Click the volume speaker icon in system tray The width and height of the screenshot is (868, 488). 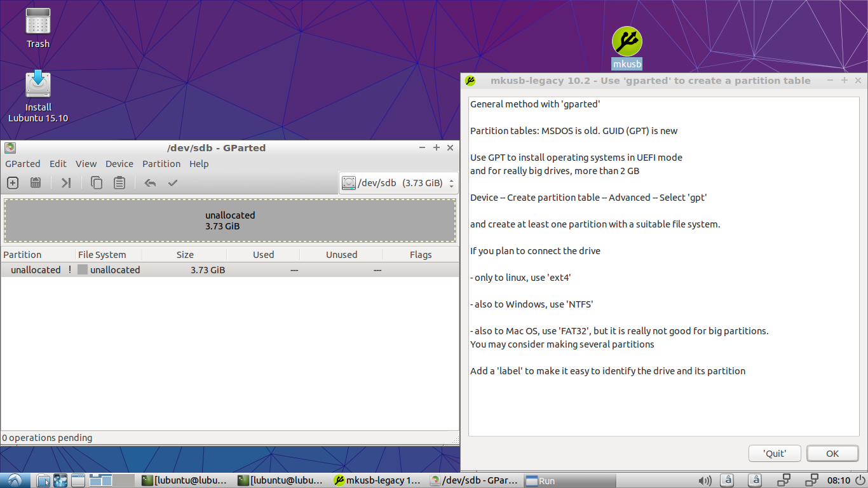click(705, 481)
